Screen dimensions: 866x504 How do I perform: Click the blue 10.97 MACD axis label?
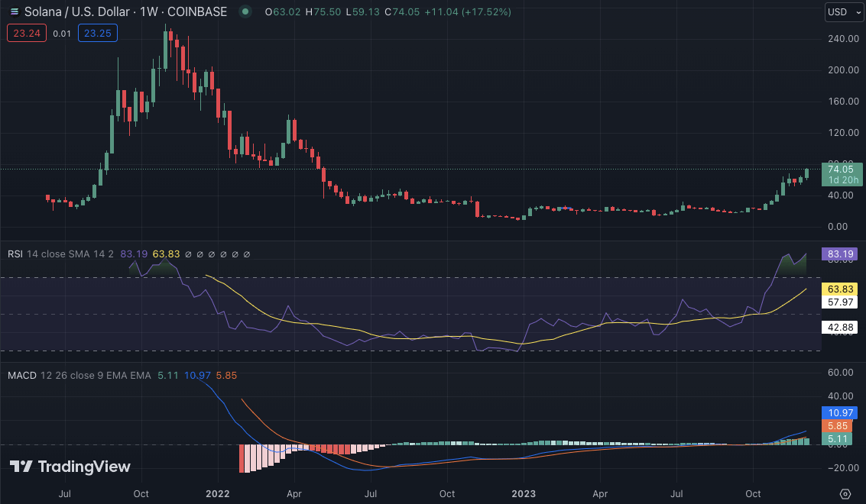pos(840,412)
